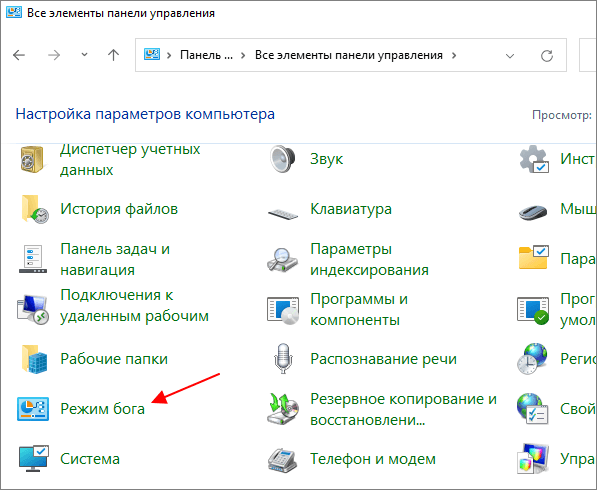The width and height of the screenshot is (597, 490).
Task: Expand chevron after Все элементы панели управления breadcrumb
Action: point(453,55)
